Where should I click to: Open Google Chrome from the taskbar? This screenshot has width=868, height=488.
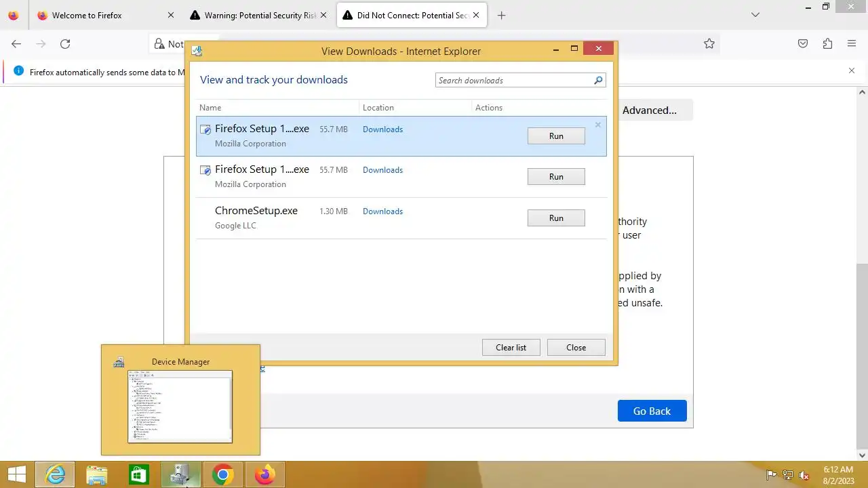tap(223, 475)
